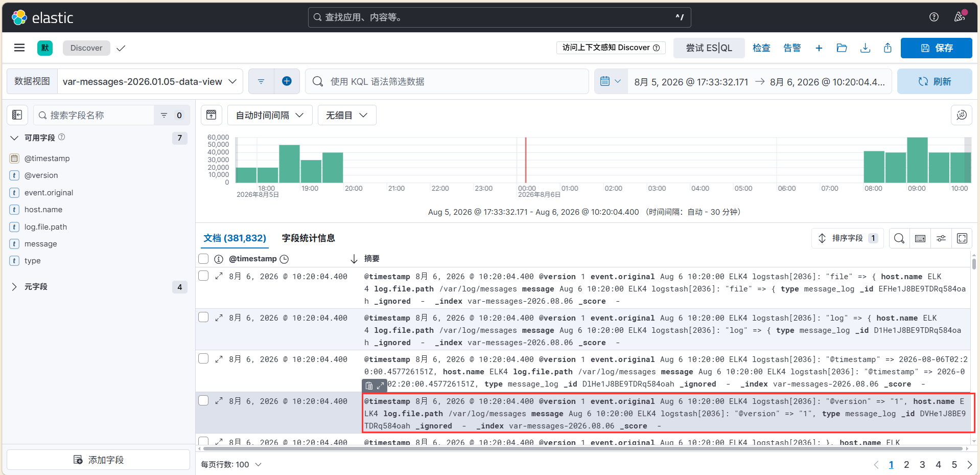Click the 刷新 refresh button
The image size is (980, 475).
(935, 81)
